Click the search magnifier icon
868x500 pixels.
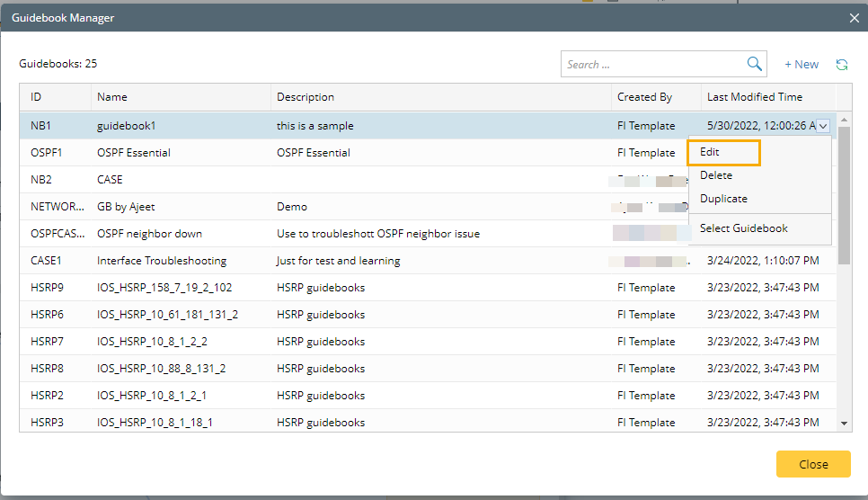755,64
